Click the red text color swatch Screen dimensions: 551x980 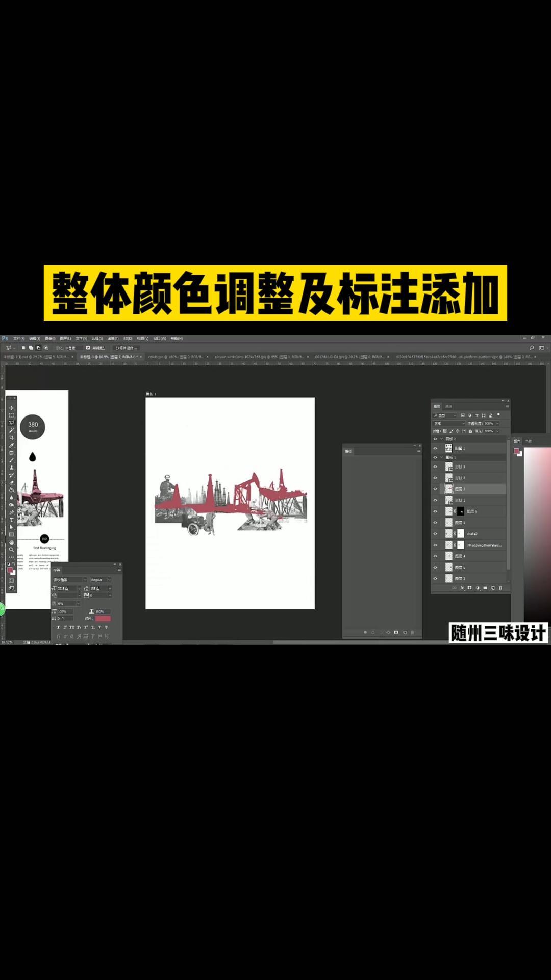(x=103, y=618)
